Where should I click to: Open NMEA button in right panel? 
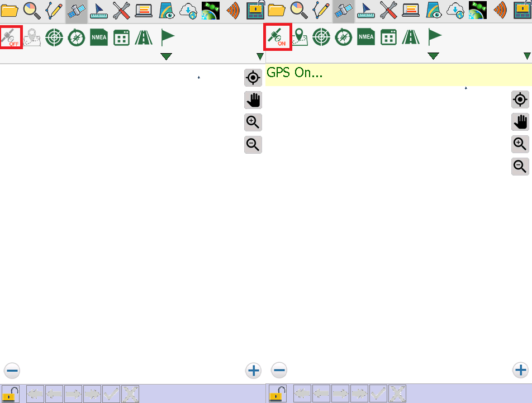[x=366, y=37]
